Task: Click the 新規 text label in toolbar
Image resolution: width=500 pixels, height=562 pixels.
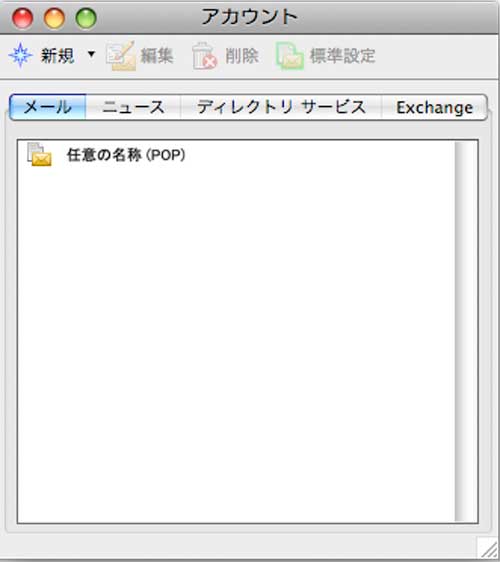Action: 57,56
